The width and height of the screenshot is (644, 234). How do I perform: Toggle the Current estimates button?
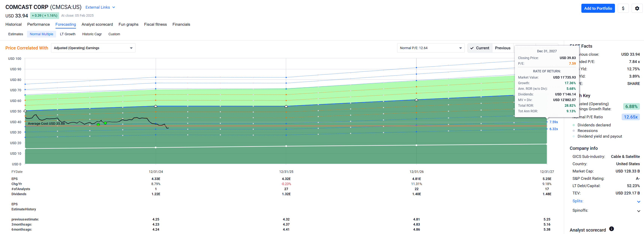[x=480, y=48]
